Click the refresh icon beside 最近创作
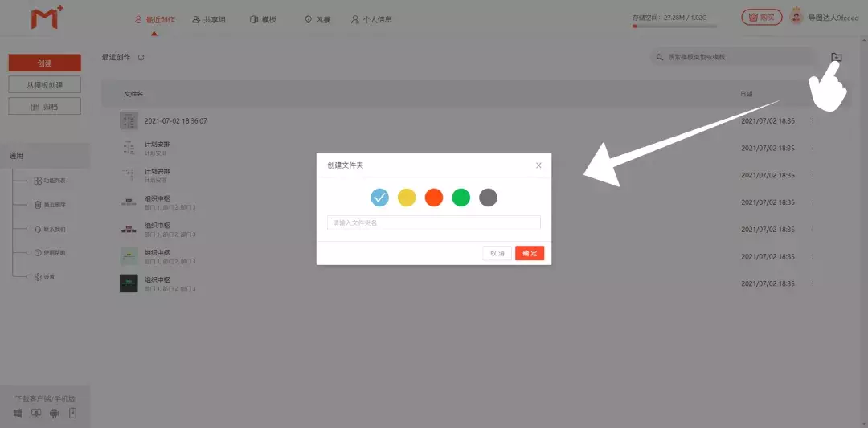868x428 pixels. tap(141, 58)
